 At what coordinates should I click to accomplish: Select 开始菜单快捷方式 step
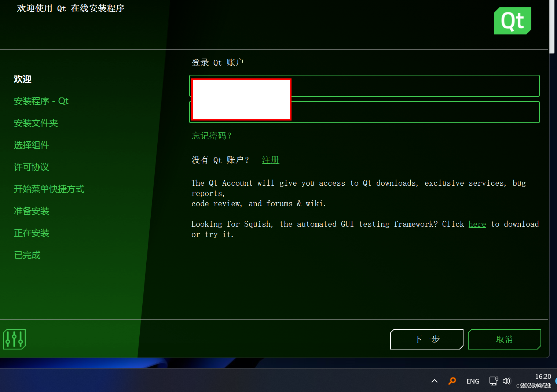49,189
